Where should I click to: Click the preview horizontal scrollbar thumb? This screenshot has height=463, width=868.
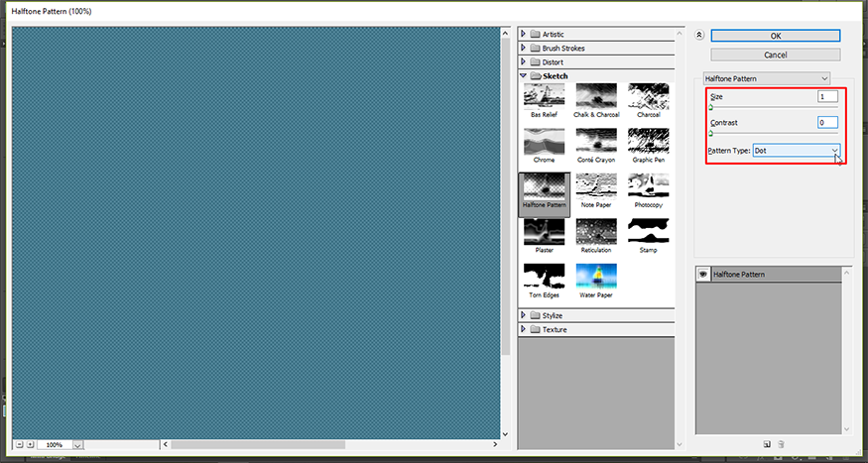click(x=258, y=444)
